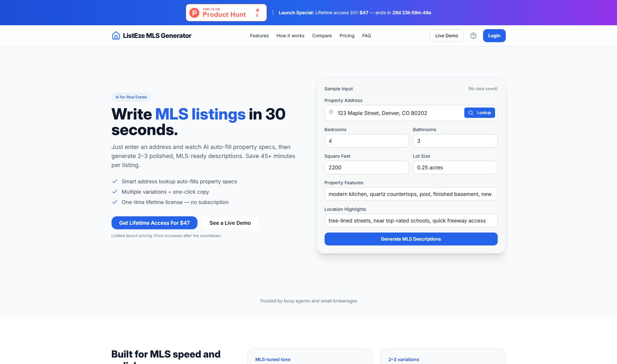617x364 pixels.
Task: Focus the Bedrooms input field
Action: (367, 141)
